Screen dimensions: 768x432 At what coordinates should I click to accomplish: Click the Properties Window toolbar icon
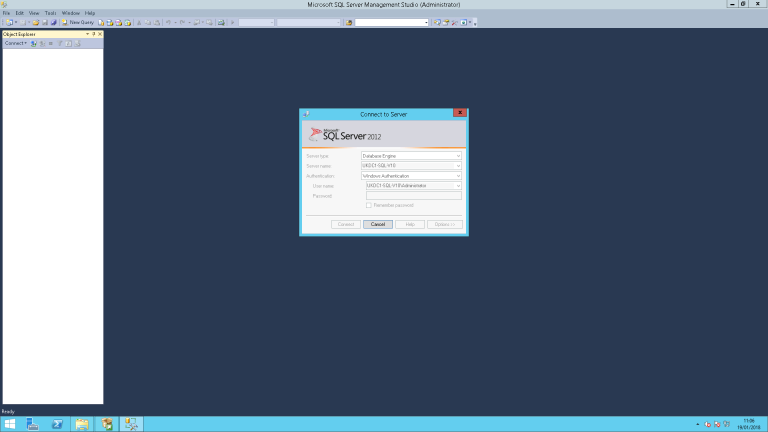click(x=446, y=23)
